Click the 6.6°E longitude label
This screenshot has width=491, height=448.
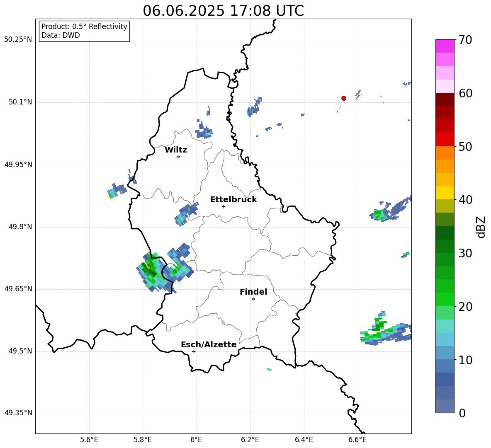point(357,440)
